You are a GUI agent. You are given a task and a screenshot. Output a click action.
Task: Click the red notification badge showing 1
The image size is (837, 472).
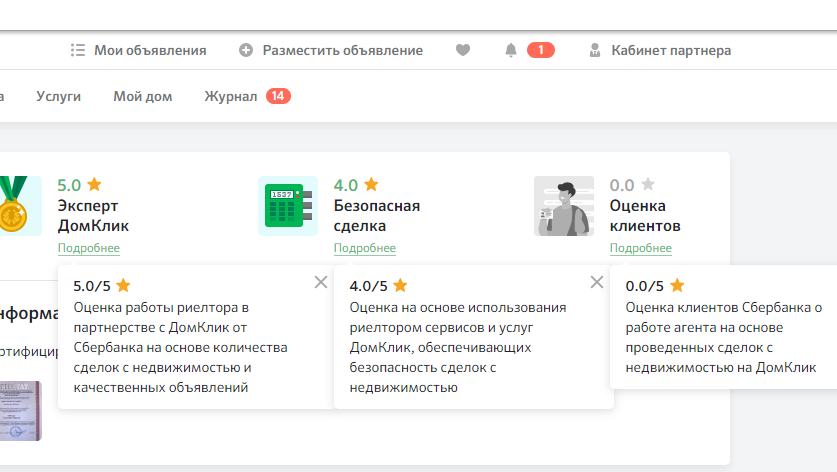tap(541, 50)
